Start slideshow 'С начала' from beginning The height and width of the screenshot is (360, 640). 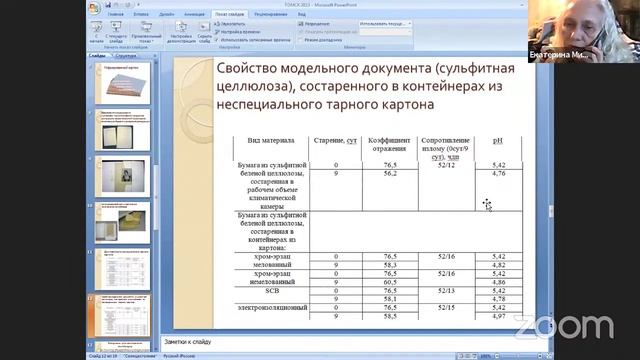tap(97, 32)
